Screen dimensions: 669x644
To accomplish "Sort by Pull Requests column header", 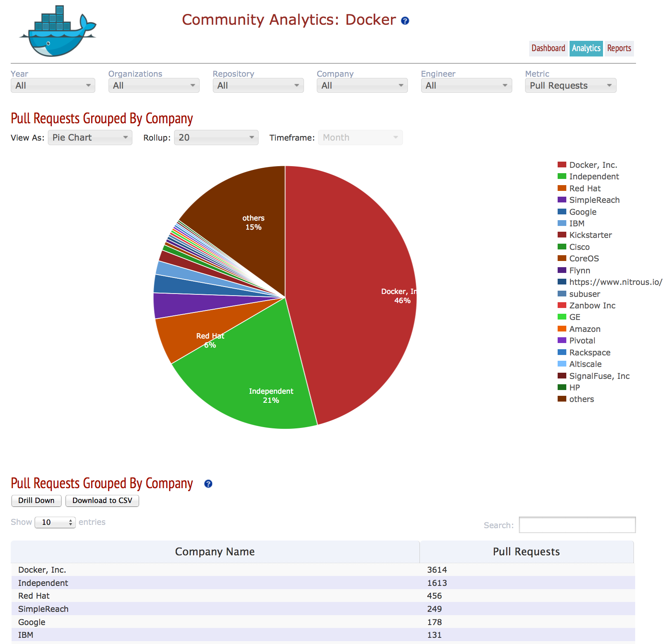I will coord(526,552).
